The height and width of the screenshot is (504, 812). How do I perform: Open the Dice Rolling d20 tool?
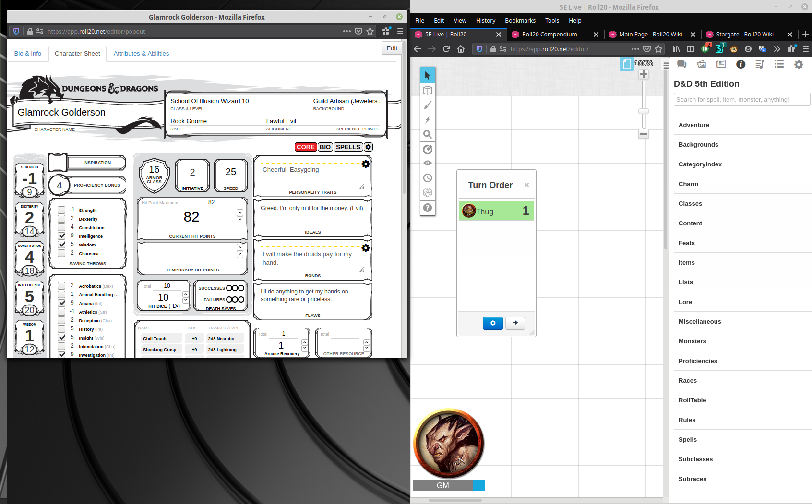tap(428, 193)
